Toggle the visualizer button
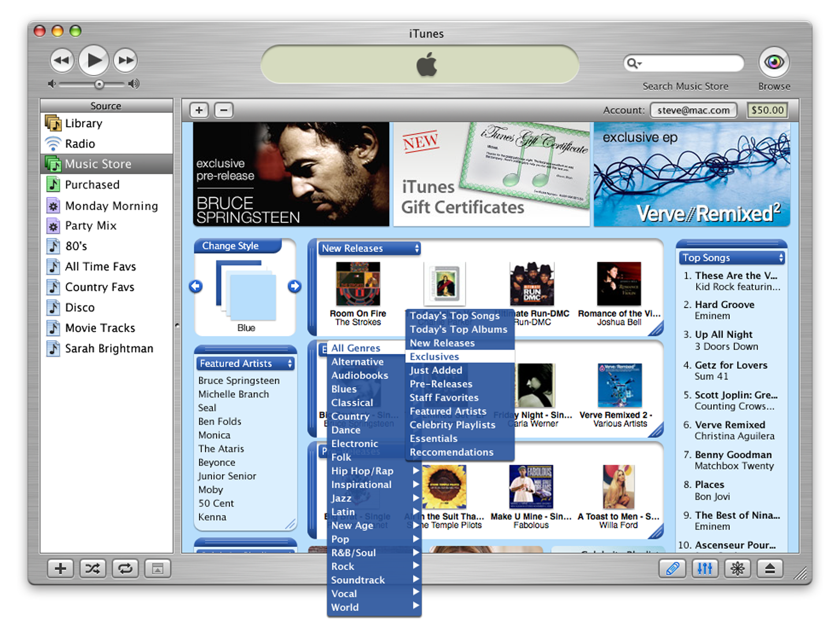This screenshot has height=630, width=840. click(x=738, y=569)
